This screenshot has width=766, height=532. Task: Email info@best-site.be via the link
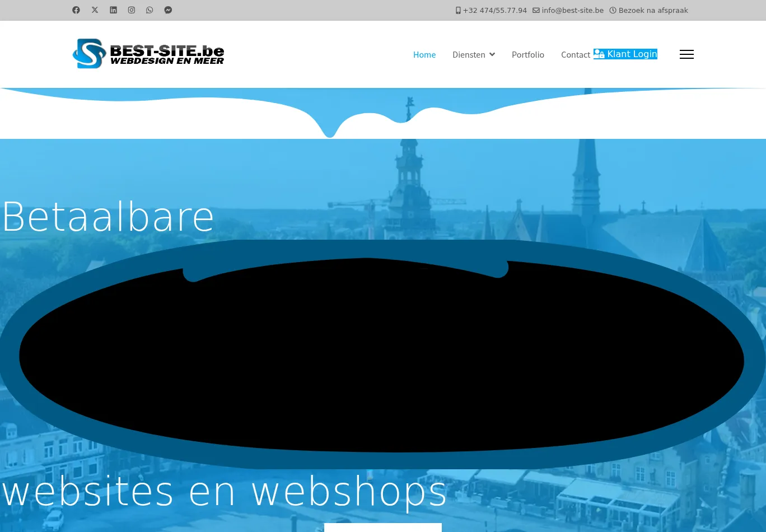(568, 10)
